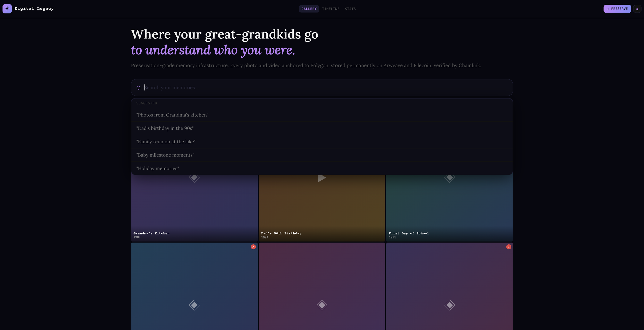Viewport: 644px width, 330px height.
Task: Toggle red checkmark on the blue card
Action: coord(253,247)
